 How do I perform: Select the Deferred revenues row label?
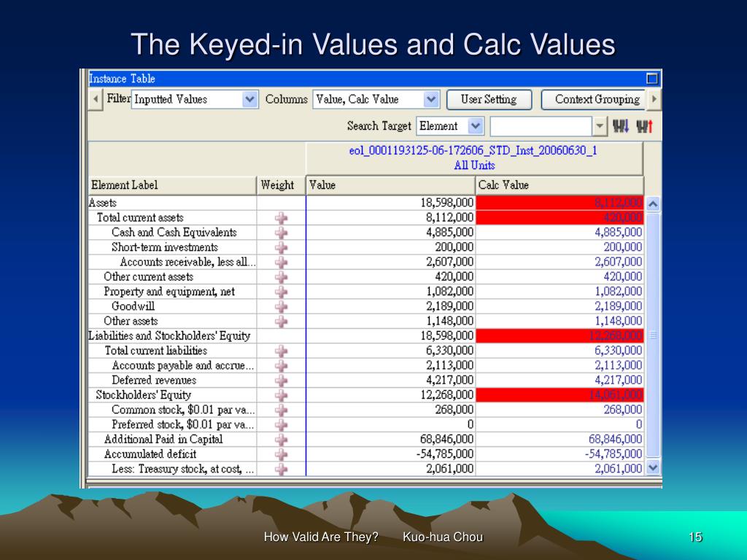point(154,380)
